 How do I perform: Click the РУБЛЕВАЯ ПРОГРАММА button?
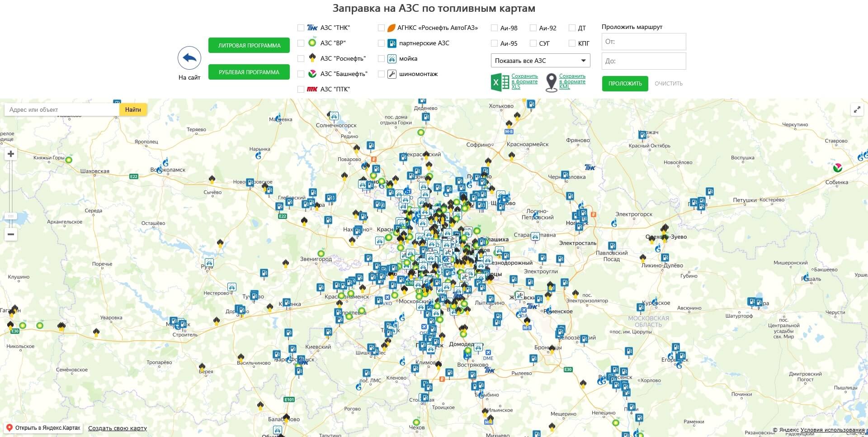tap(249, 72)
